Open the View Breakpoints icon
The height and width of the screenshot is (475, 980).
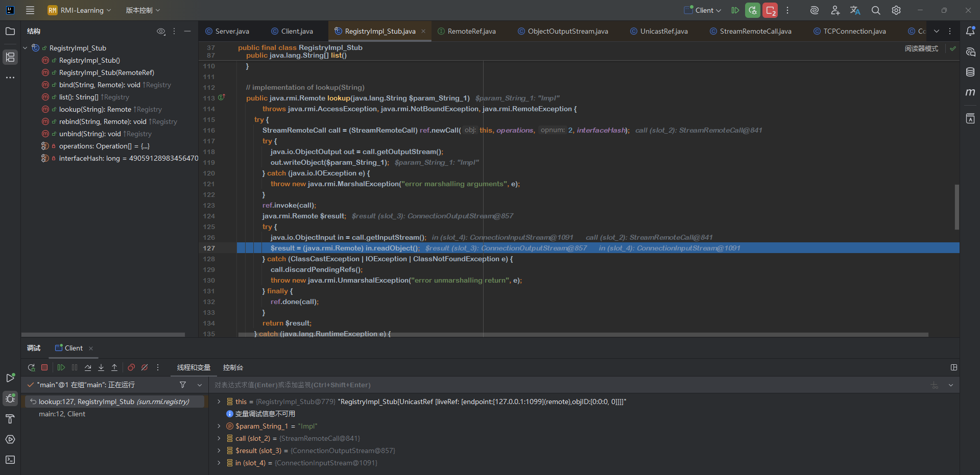click(x=131, y=367)
